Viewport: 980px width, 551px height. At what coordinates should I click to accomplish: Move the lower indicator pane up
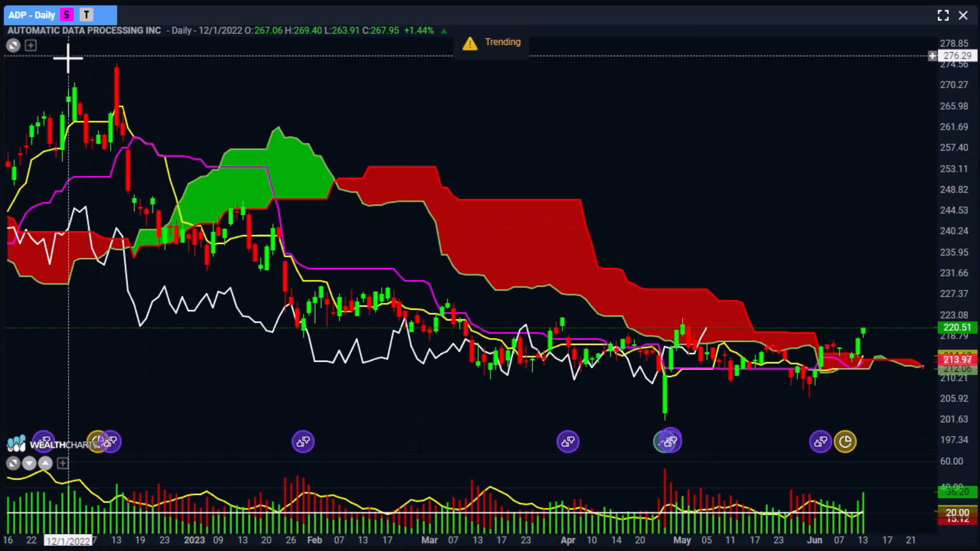pyautogui.click(x=45, y=463)
